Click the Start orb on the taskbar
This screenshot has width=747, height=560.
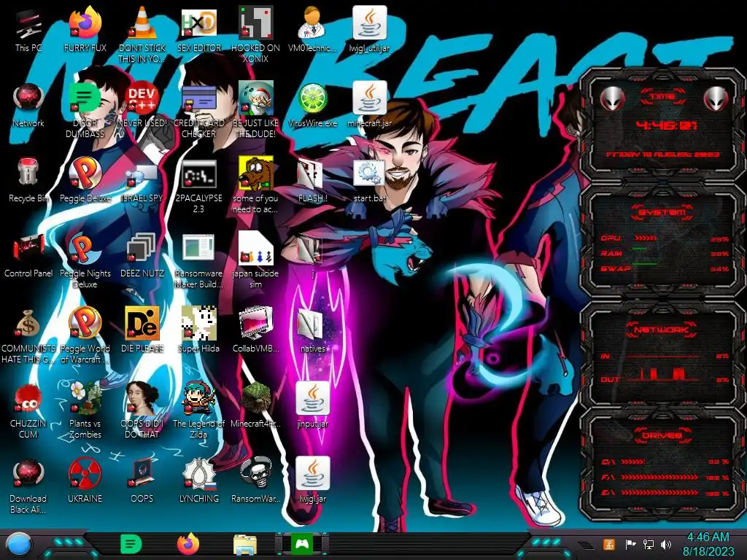(19, 545)
